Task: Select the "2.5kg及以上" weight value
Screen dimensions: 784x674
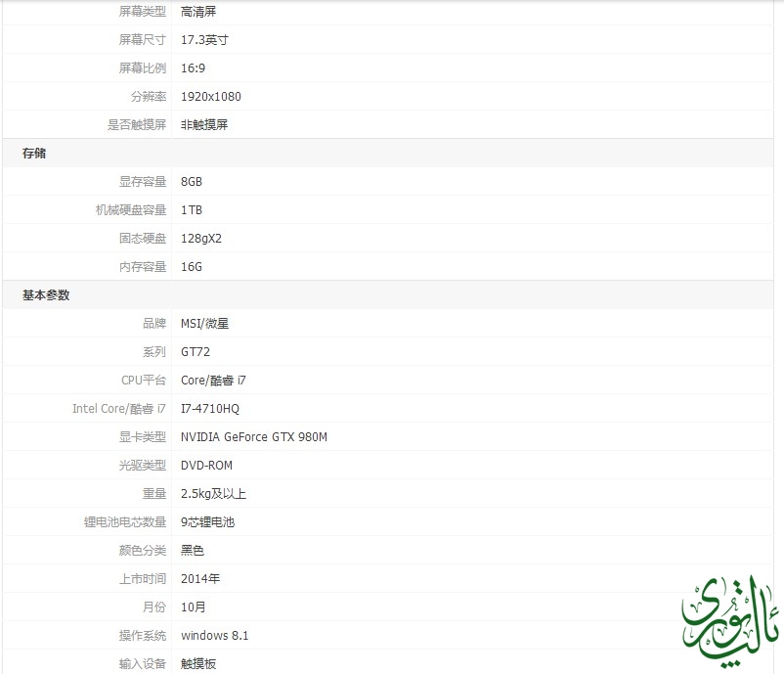Action: pos(213,494)
